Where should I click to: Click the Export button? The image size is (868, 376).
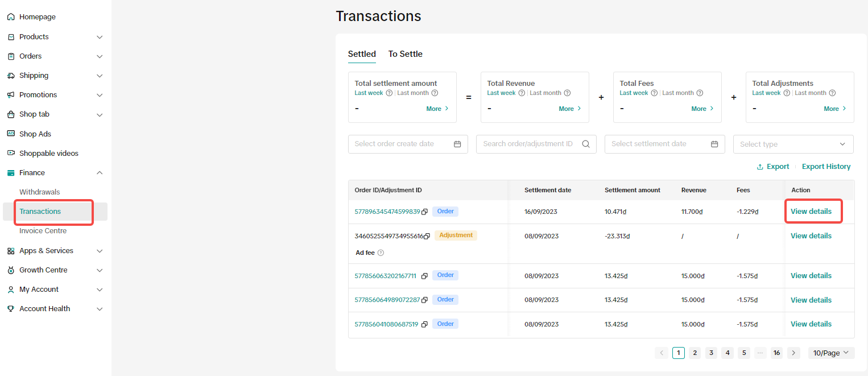tap(773, 167)
